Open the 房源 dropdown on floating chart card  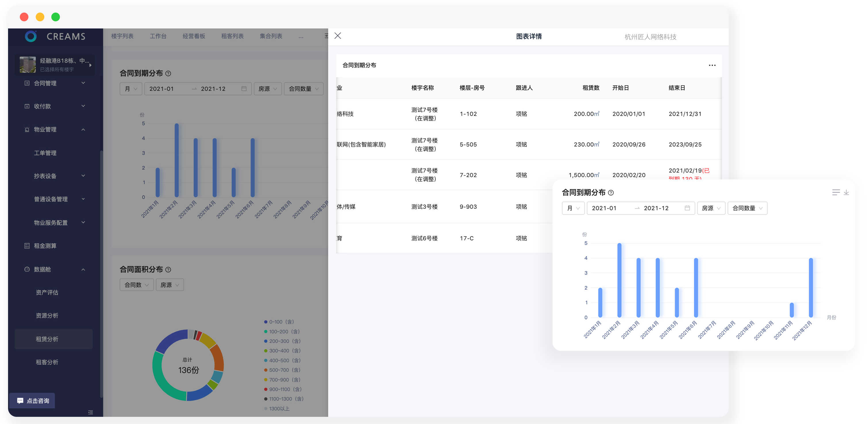click(x=711, y=208)
